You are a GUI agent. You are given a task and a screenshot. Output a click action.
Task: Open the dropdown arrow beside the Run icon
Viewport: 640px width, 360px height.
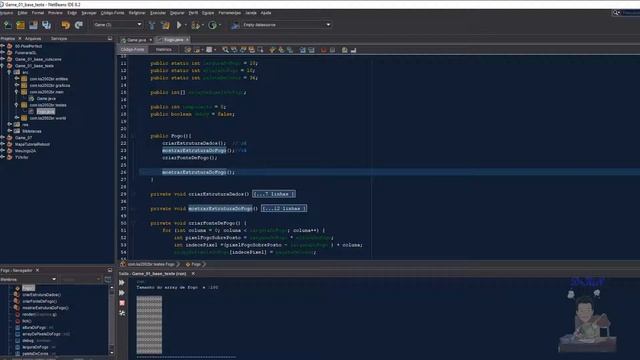pos(186,25)
